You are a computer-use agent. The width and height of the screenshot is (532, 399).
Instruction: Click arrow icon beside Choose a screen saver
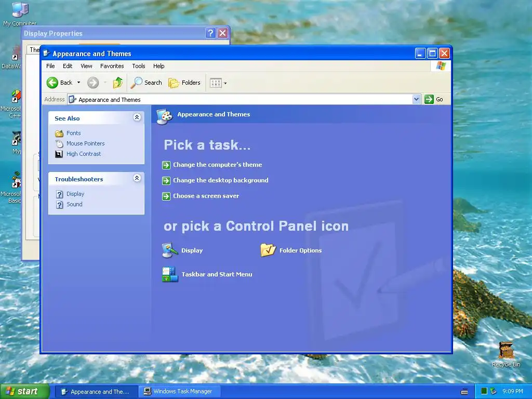click(166, 196)
